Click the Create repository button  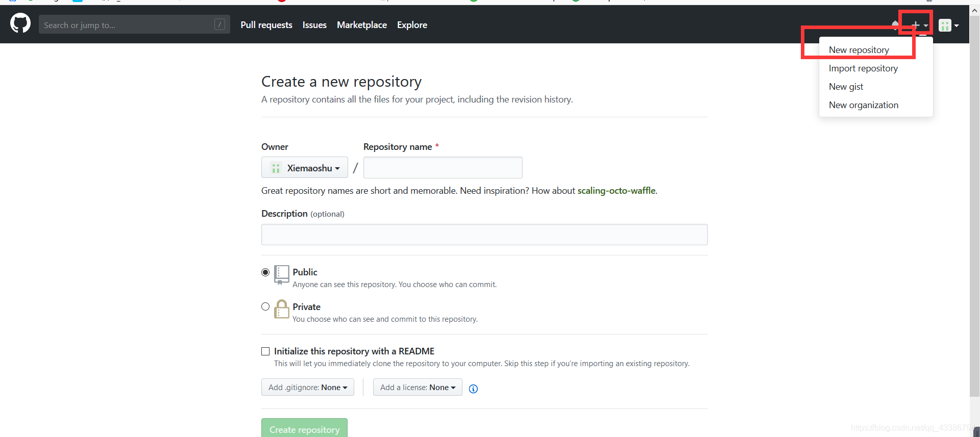304,428
